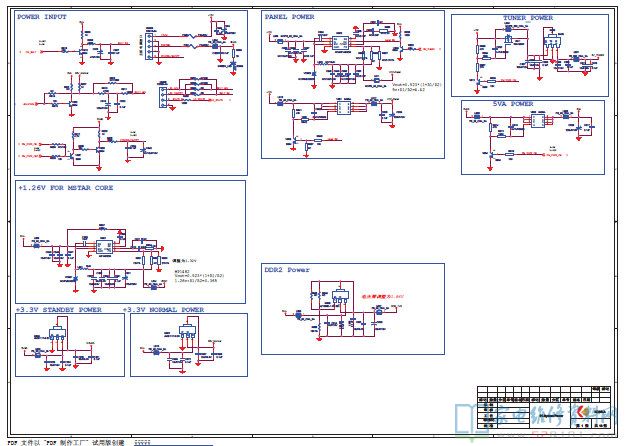Select the 5VA POWER section label

513,104
